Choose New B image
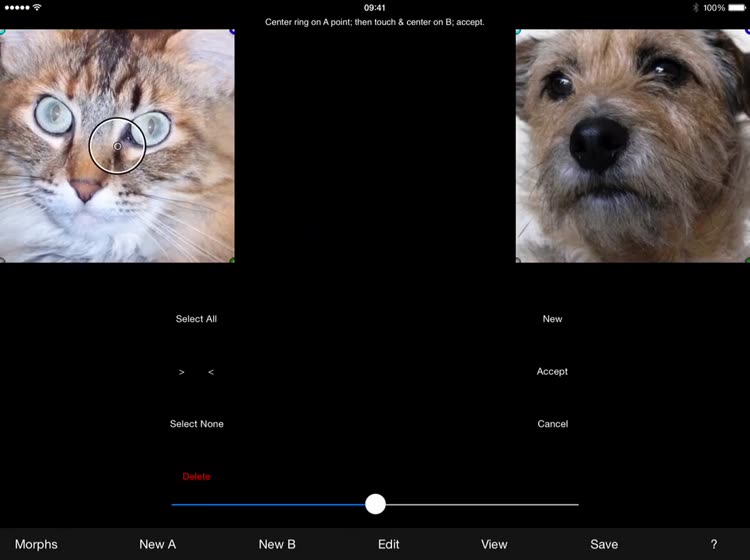This screenshot has height=560, width=750. 277,544
